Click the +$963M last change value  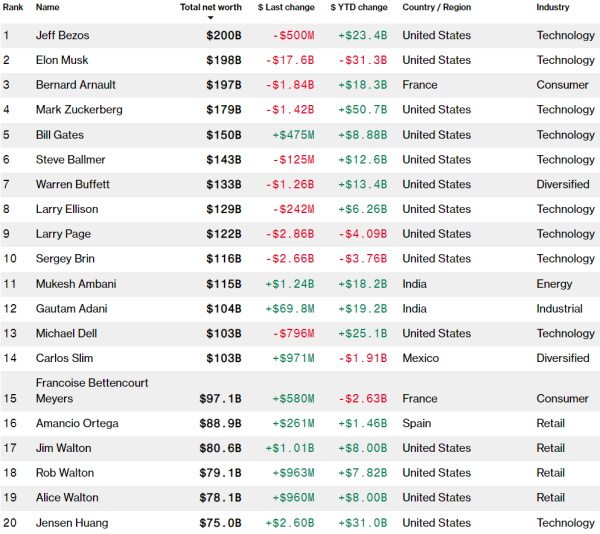point(293,474)
